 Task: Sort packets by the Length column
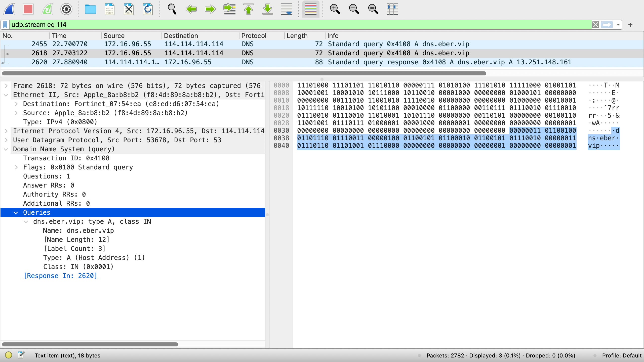pyautogui.click(x=305, y=36)
